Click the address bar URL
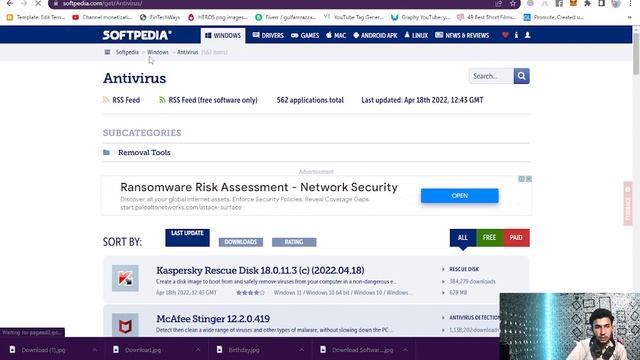 (x=102, y=3)
